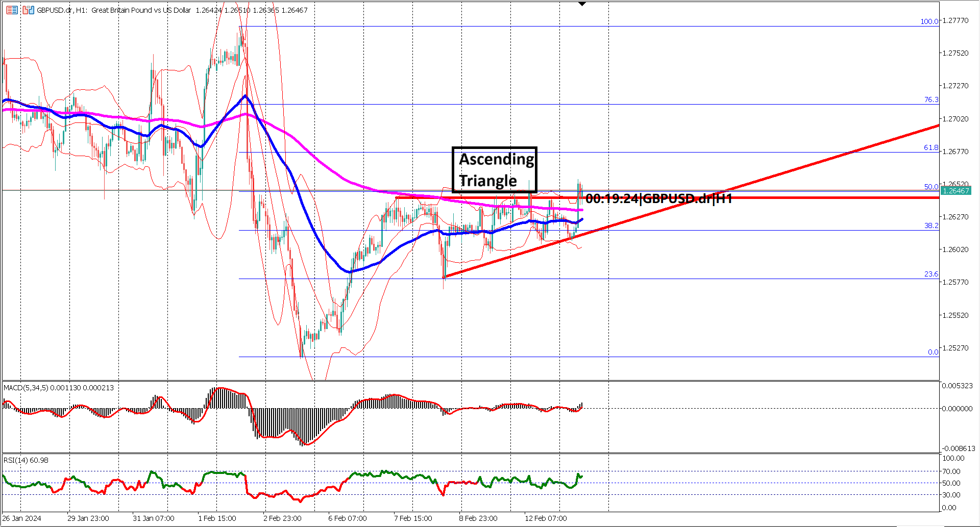The height and width of the screenshot is (527, 980).
Task: Select the black triangle marker above the chart
Action: pyautogui.click(x=581, y=4)
